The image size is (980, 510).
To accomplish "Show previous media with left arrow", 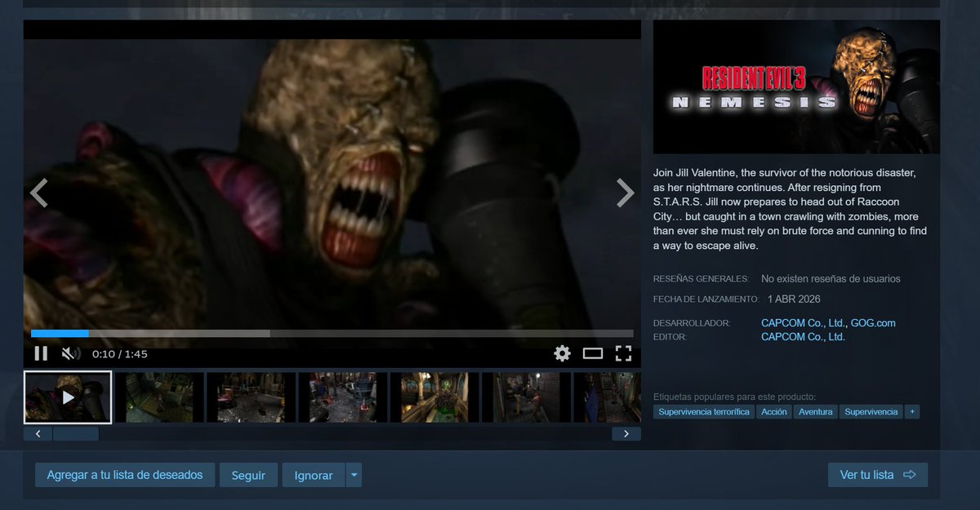I will tap(38, 193).
